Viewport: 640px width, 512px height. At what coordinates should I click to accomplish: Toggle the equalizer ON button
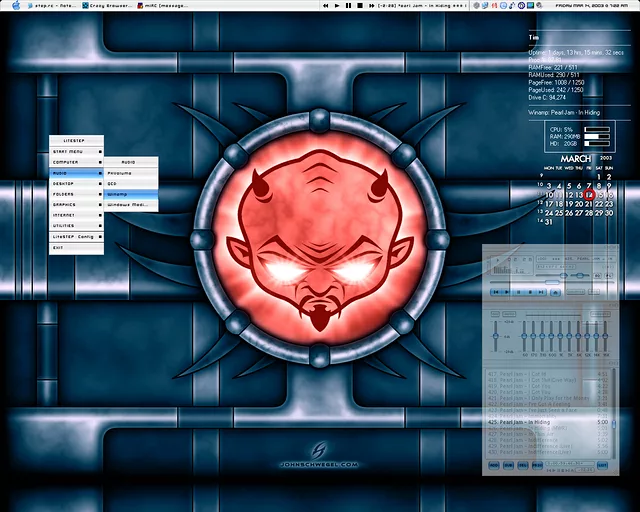tap(497, 314)
